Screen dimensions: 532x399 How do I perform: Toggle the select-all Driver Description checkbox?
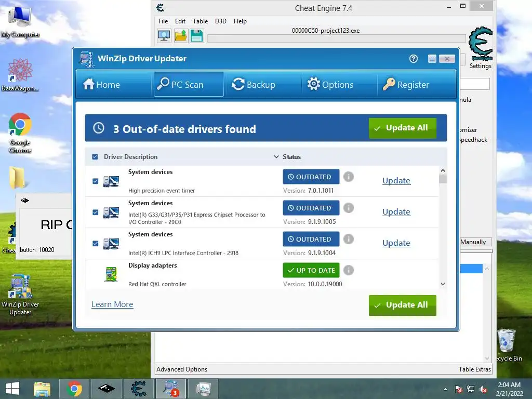(95, 157)
